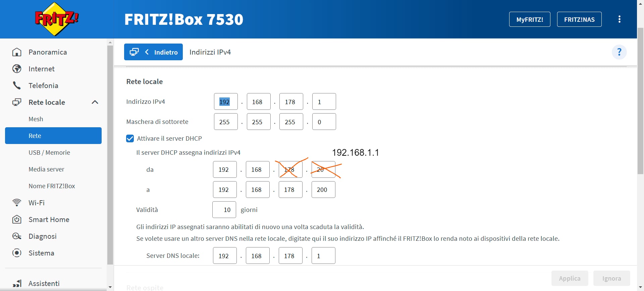The height and width of the screenshot is (291, 644).
Task: Click IPv4 address third octet field 178
Action: pyautogui.click(x=291, y=101)
